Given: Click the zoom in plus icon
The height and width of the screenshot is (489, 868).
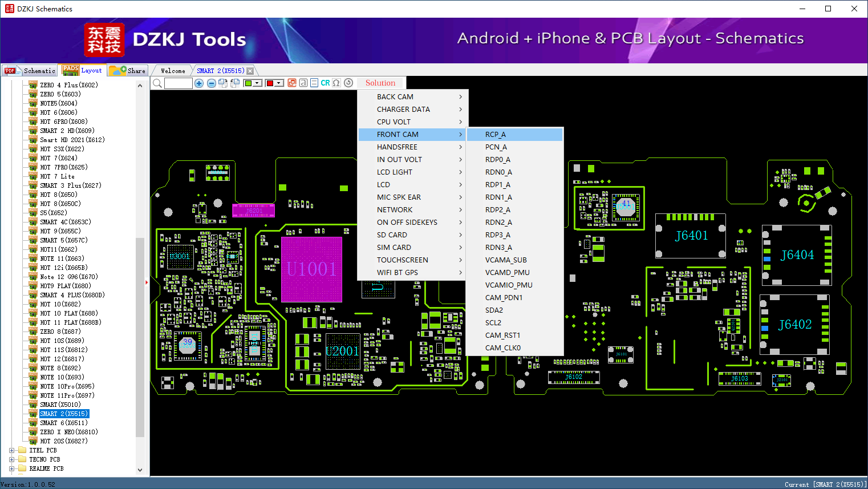Looking at the screenshot, I should pos(199,83).
